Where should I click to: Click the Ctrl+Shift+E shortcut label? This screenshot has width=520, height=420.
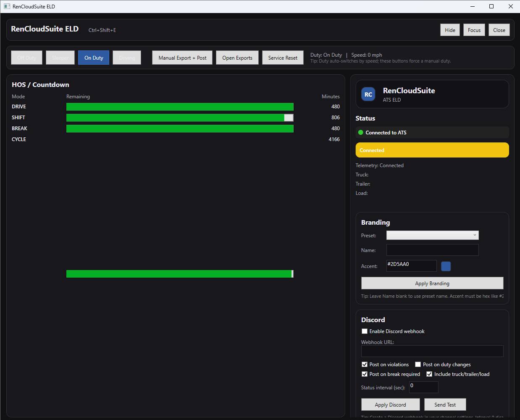point(102,30)
